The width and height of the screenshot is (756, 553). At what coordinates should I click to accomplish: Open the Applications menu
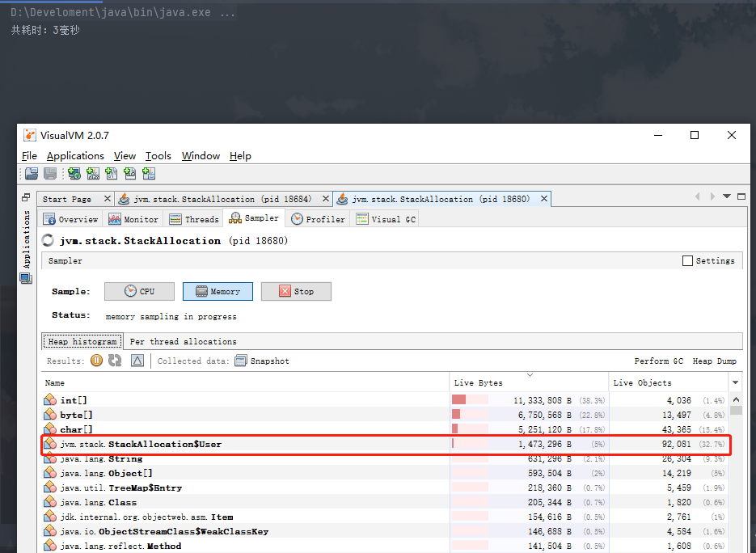pyautogui.click(x=75, y=156)
